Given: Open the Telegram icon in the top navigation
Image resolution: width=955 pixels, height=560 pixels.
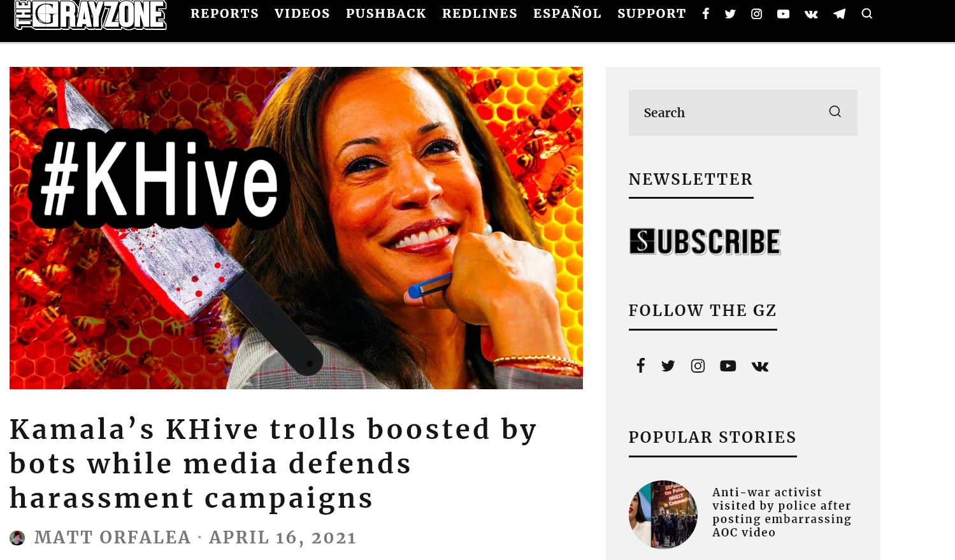Looking at the screenshot, I should click(x=839, y=14).
